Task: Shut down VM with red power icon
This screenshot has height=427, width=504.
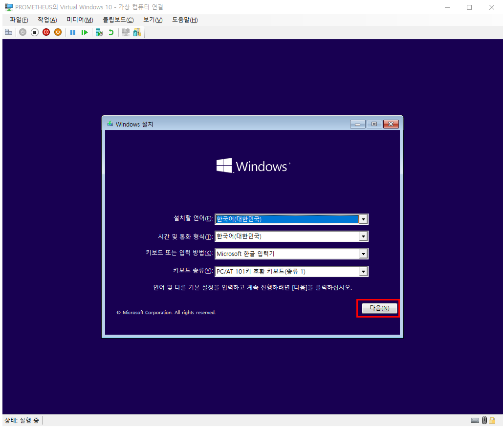Action: click(46, 32)
